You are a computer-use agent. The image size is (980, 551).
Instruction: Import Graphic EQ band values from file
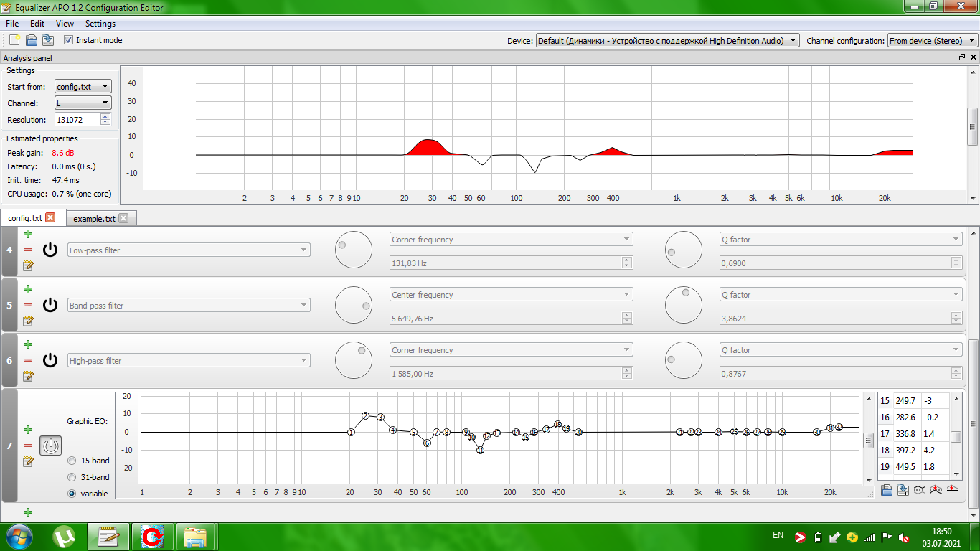(x=887, y=490)
